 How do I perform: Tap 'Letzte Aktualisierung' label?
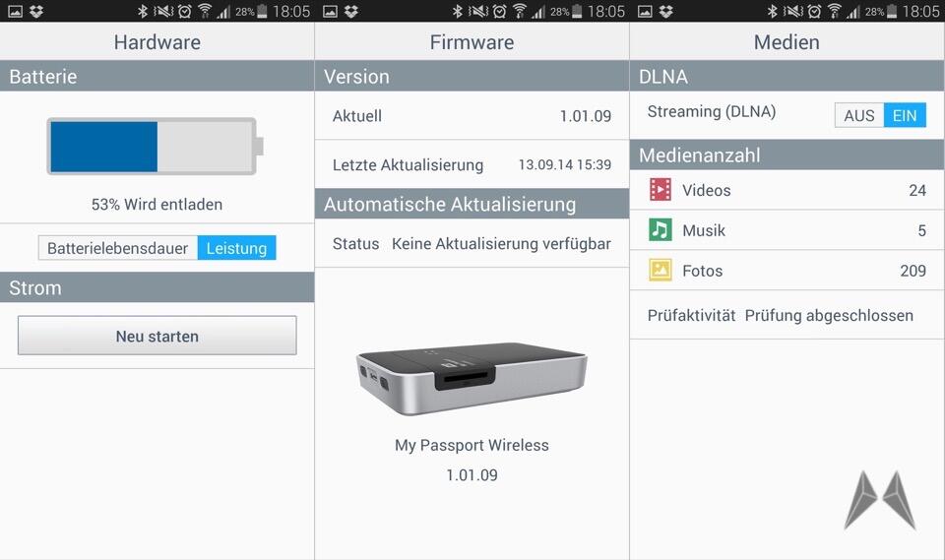point(408,164)
